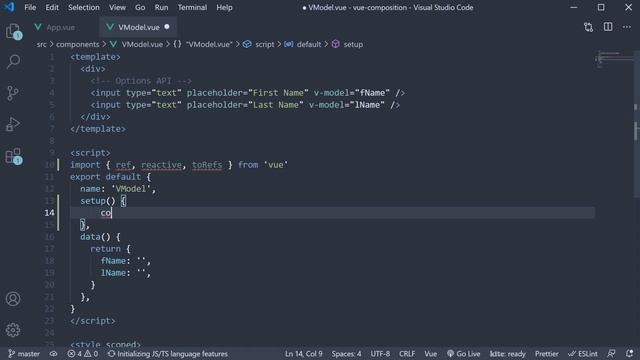Viewport: 640px width, 360px height.
Task: Click the unsaved dot on VModel.vue tab
Action: 167,27
